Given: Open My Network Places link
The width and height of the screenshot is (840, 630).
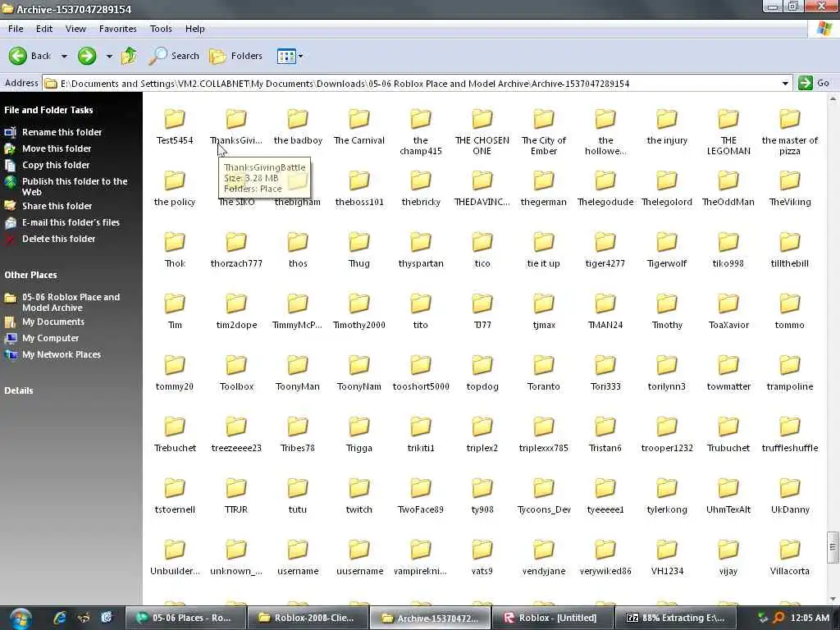Looking at the screenshot, I should coord(61,354).
